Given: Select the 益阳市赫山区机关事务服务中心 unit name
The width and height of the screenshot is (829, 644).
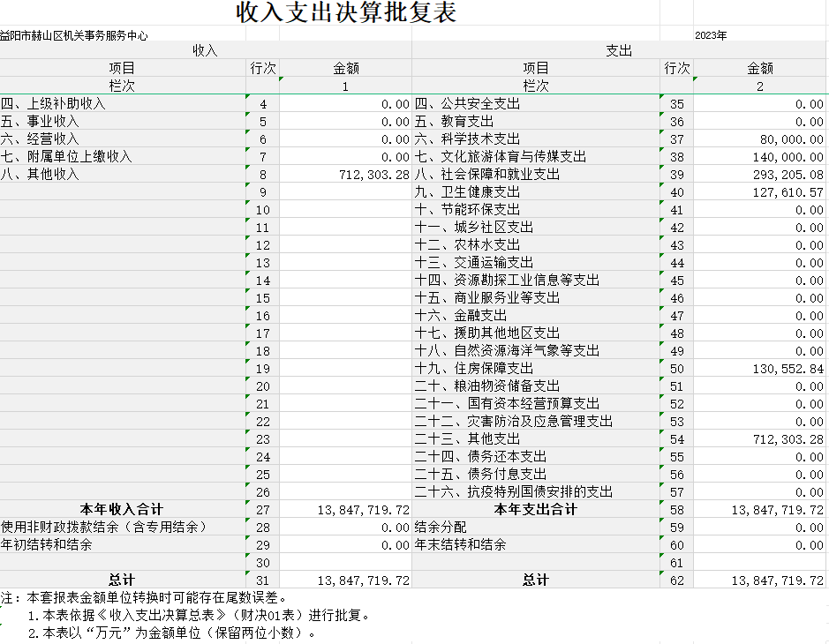Looking at the screenshot, I should [75, 35].
